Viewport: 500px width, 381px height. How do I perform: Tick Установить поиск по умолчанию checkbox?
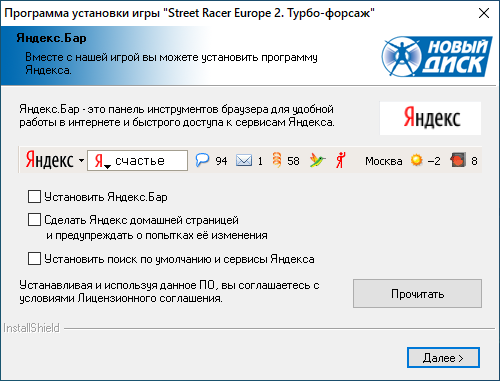point(34,259)
